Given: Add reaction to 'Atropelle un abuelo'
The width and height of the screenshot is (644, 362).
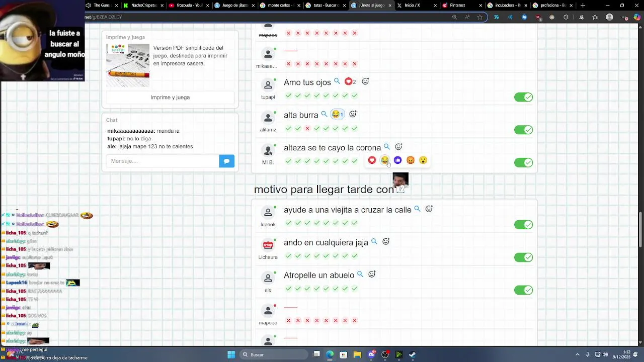Looking at the screenshot, I should (x=372, y=274).
